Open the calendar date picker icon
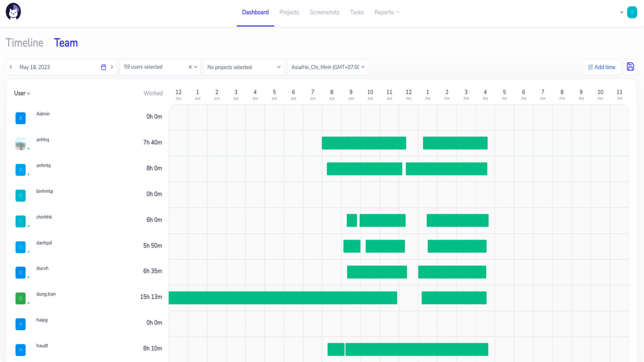The height and width of the screenshot is (362, 644). pyautogui.click(x=103, y=67)
